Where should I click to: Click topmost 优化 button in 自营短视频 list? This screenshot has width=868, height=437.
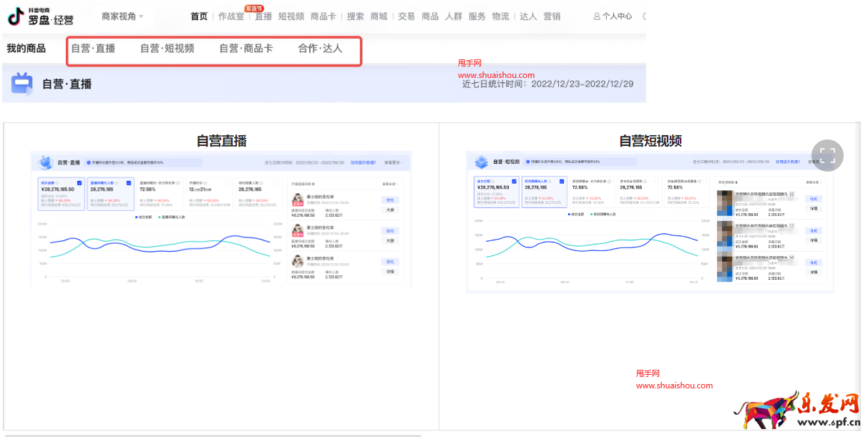coord(814,199)
